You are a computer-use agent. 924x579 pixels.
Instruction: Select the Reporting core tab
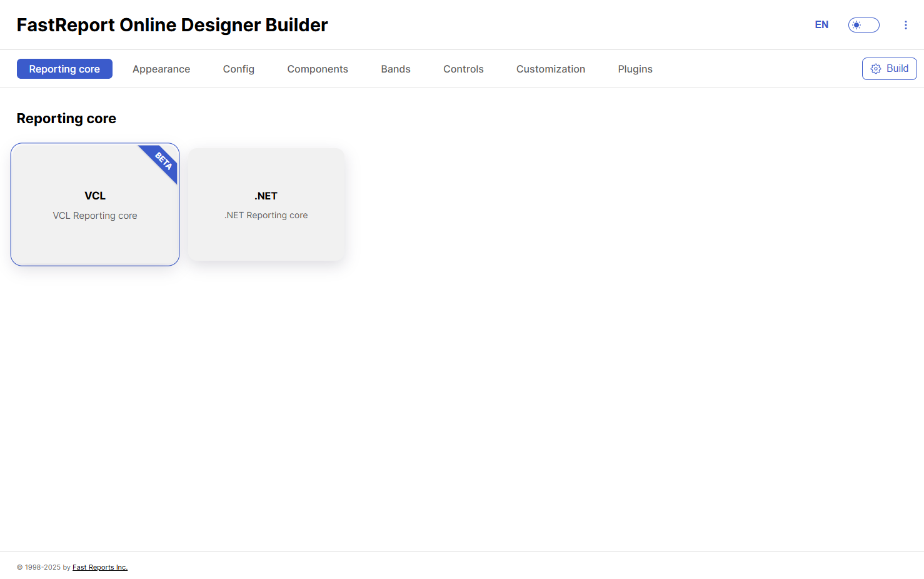(x=64, y=69)
